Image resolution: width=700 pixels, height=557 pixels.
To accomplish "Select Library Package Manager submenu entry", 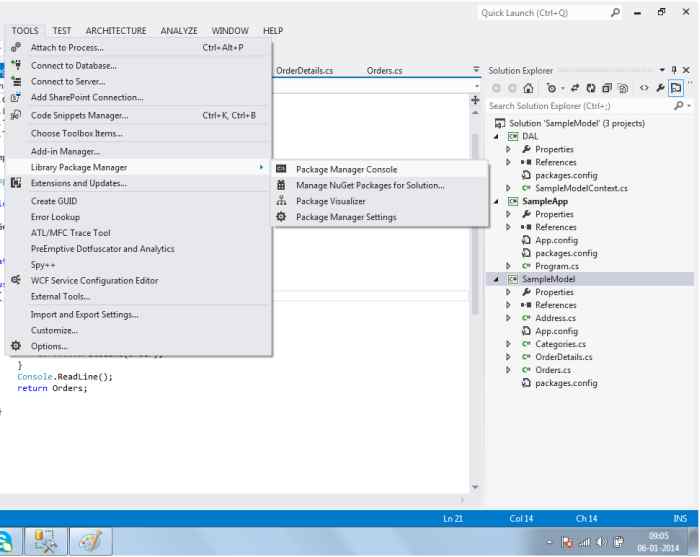I will tap(138, 167).
